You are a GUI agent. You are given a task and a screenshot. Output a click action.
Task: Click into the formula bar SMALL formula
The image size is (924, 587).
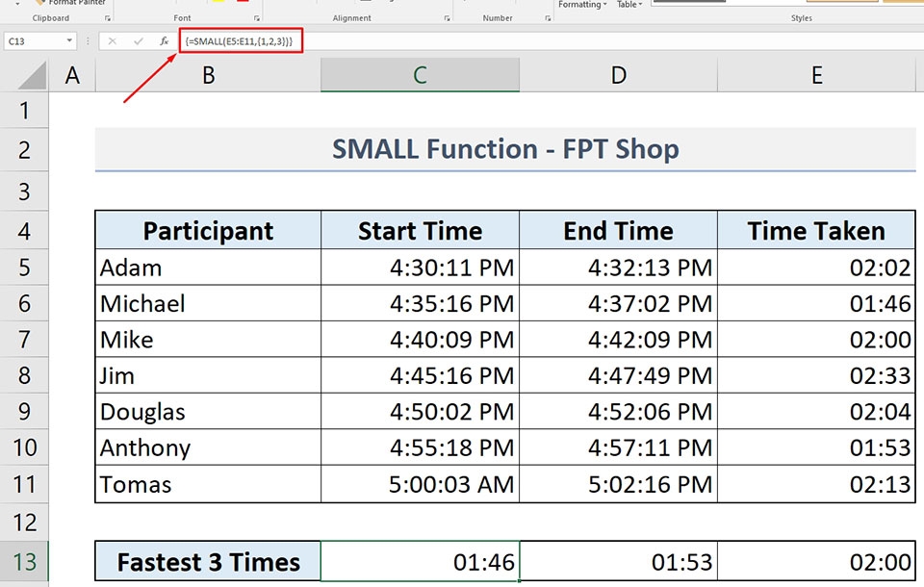239,41
